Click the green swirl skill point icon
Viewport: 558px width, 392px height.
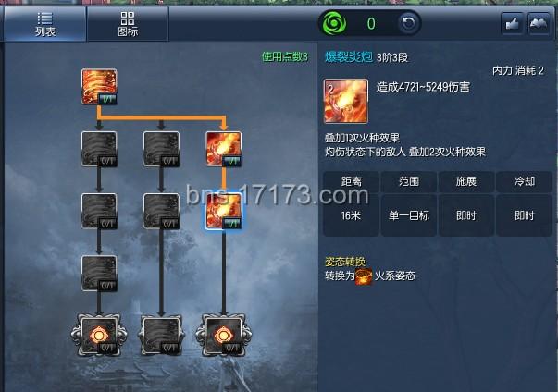coord(334,23)
